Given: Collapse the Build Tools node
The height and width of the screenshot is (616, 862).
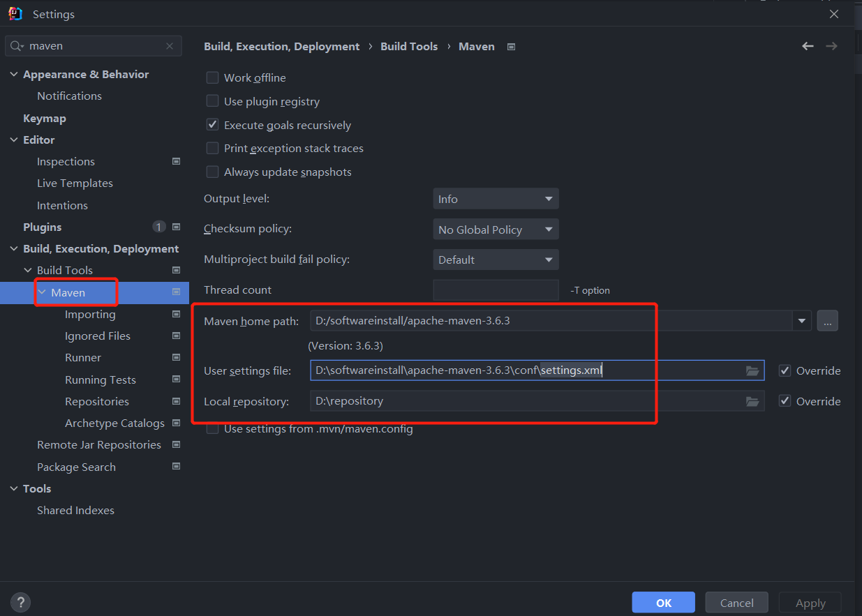Looking at the screenshot, I should pos(28,270).
